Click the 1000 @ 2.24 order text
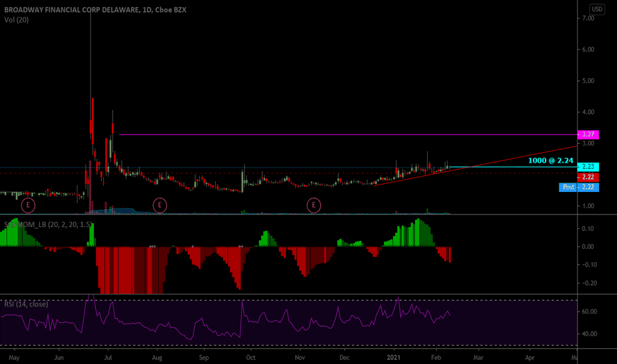The image size is (617, 364). click(551, 161)
